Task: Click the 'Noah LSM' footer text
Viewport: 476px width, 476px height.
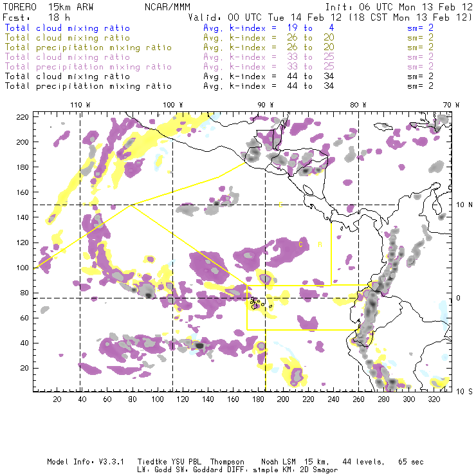Action: point(279,462)
